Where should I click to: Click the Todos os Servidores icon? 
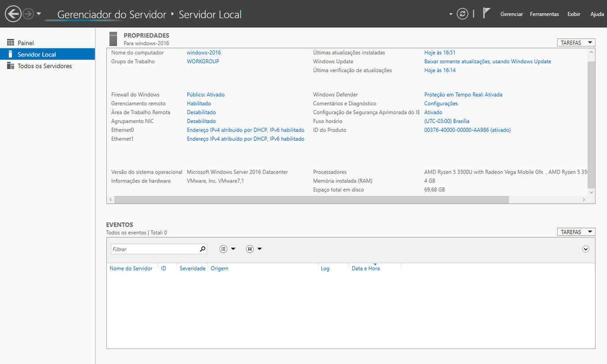[11, 66]
